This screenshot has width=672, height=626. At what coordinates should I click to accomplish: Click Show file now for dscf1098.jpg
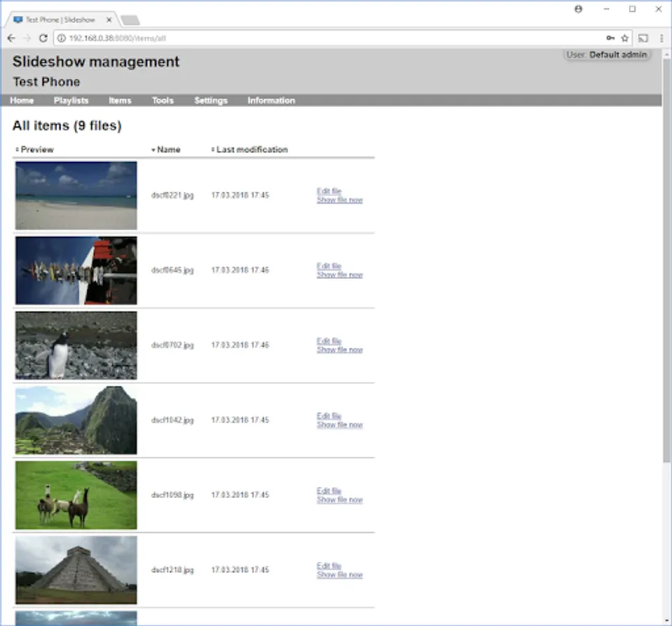coord(340,500)
